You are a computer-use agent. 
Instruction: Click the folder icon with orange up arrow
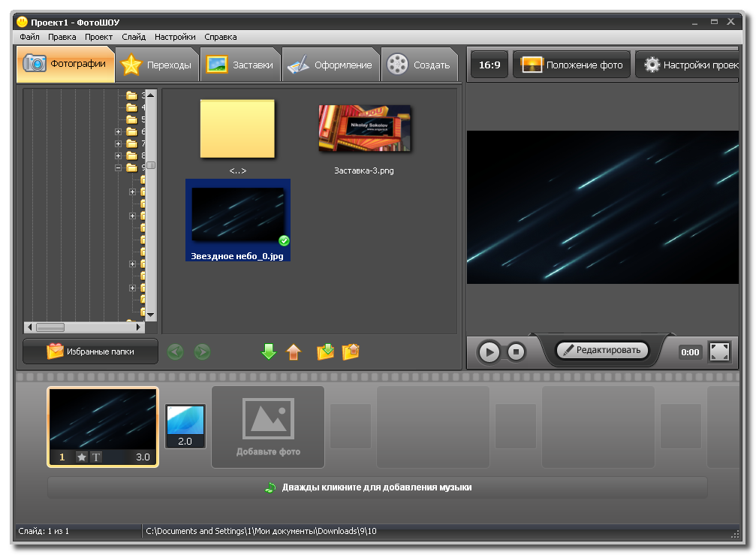351,351
